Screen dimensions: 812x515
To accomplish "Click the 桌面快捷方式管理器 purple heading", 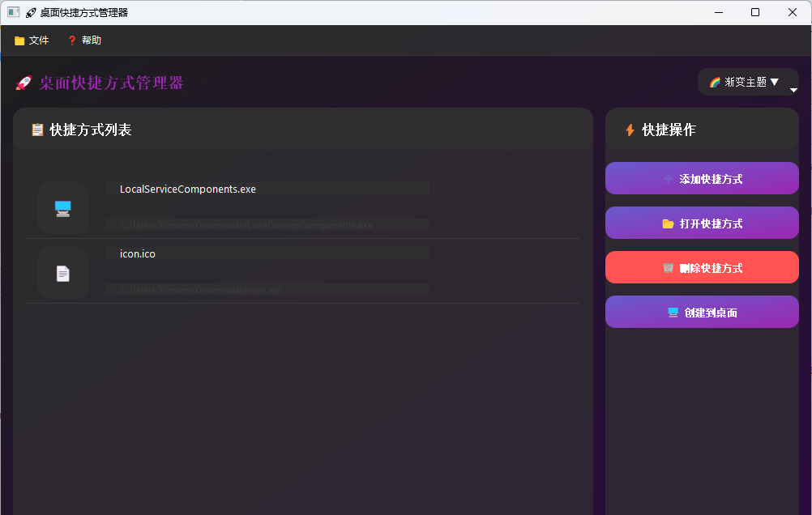I will point(111,83).
